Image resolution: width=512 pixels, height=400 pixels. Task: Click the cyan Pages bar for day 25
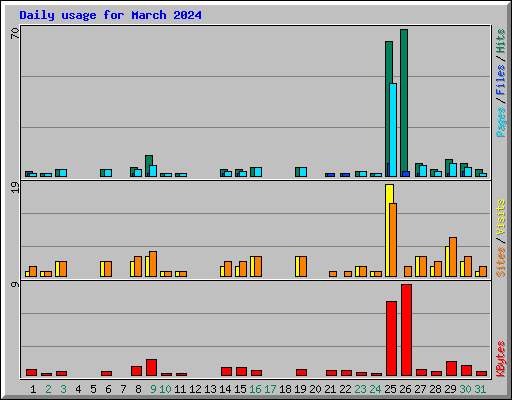[393, 130]
